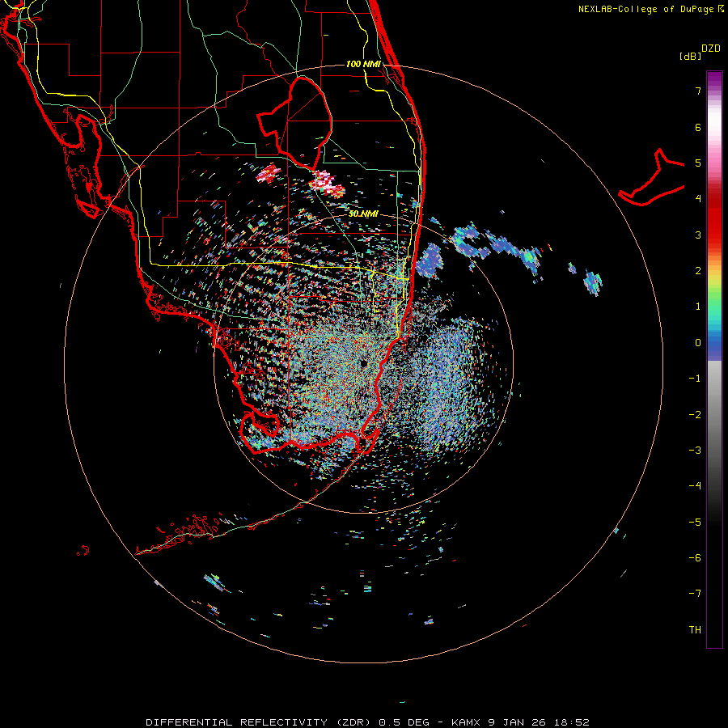Select the 4 value on the scale

[x=698, y=199]
